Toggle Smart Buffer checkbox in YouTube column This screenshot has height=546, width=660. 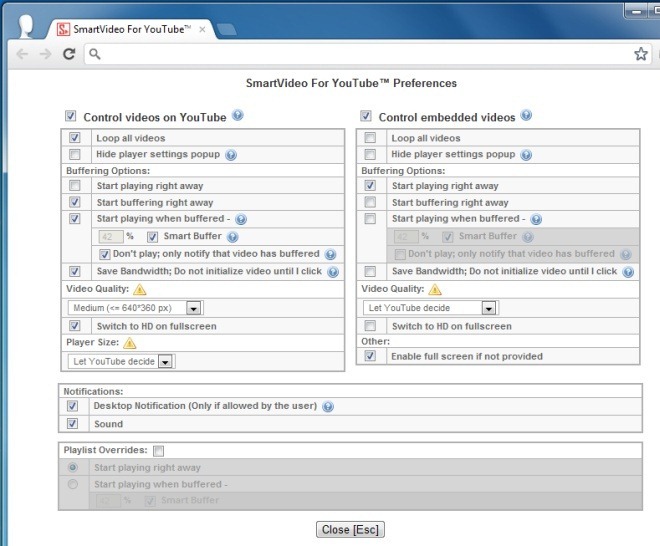click(x=152, y=237)
